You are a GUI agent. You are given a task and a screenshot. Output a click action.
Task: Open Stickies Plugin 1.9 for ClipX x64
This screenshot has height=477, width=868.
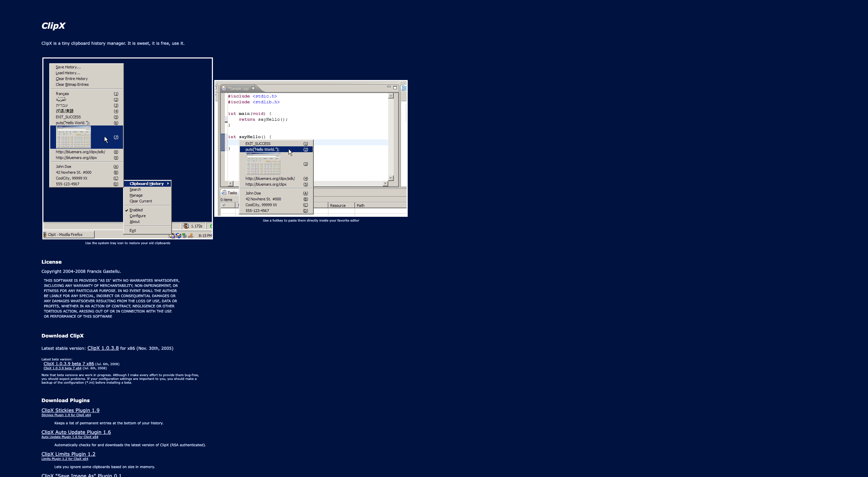point(66,415)
